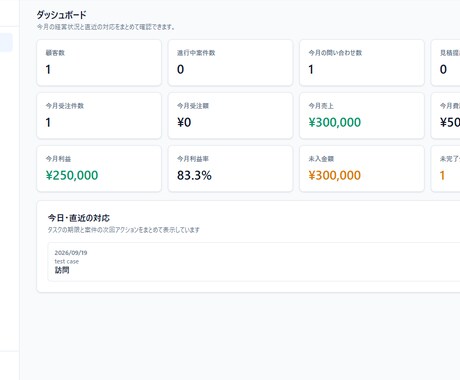Screen dimensions: 460x380
Task: Click the 今日・直近の対応 section heading
Action: pos(79,218)
